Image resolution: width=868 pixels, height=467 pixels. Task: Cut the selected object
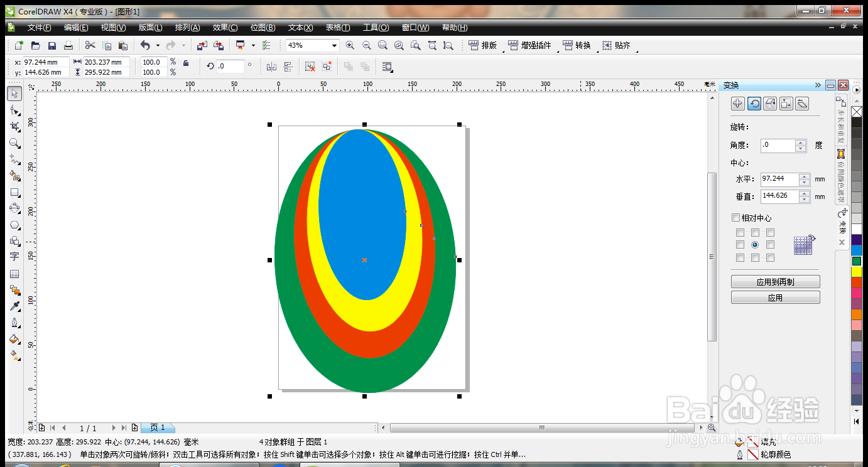click(x=90, y=45)
